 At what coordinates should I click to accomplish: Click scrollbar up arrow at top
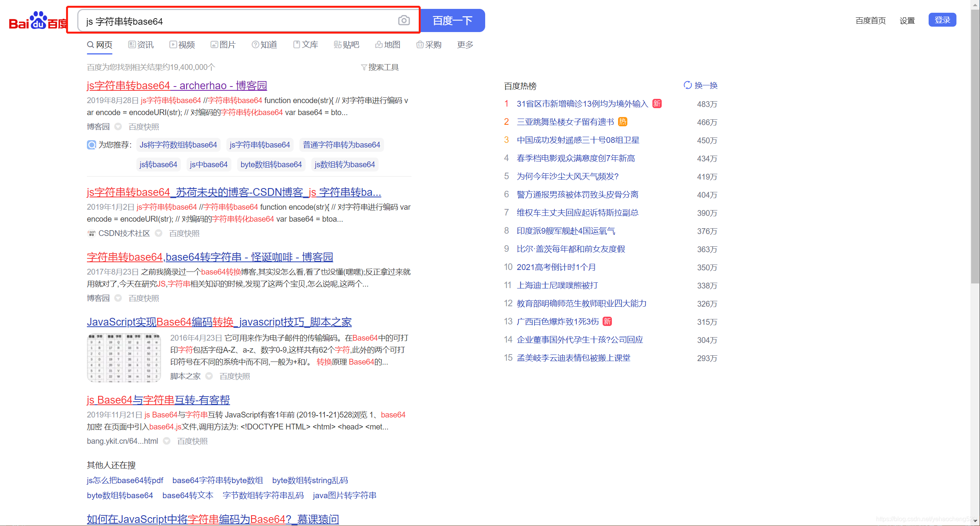975,5
